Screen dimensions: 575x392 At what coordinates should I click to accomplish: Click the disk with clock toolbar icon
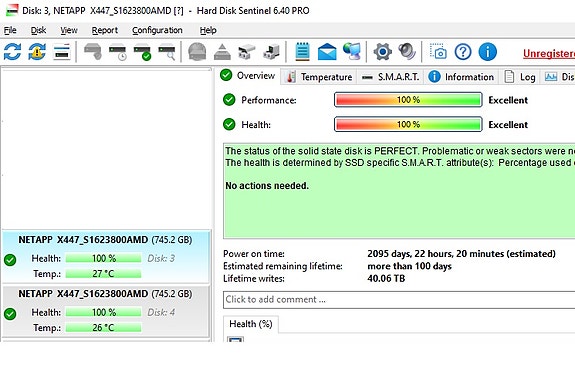[117, 52]
